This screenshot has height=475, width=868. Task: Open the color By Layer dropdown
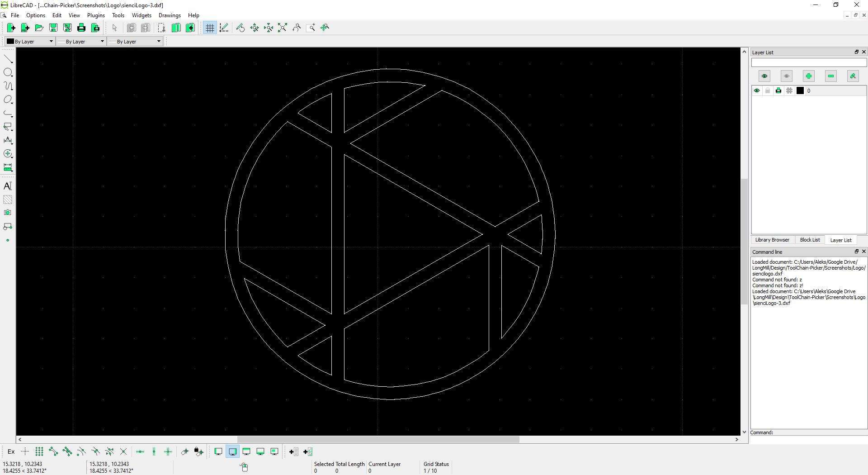click(30, 42)
